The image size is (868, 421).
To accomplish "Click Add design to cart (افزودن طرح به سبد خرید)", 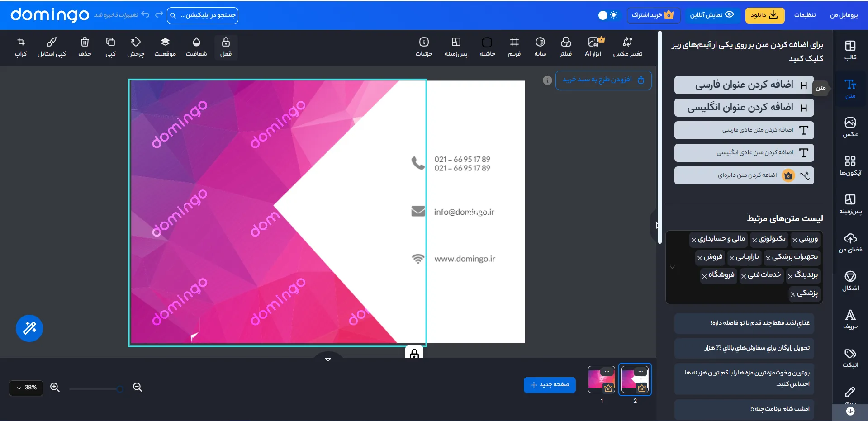I will point(603,80).
